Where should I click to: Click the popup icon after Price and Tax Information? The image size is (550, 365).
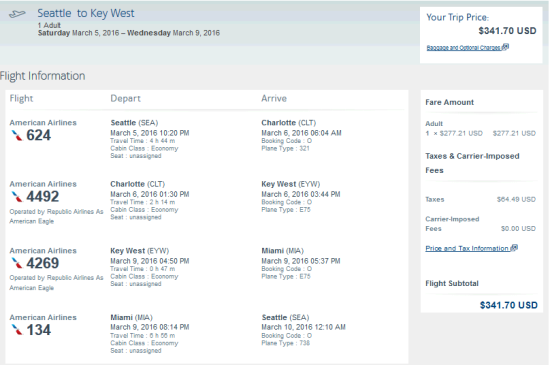point(514,248)
